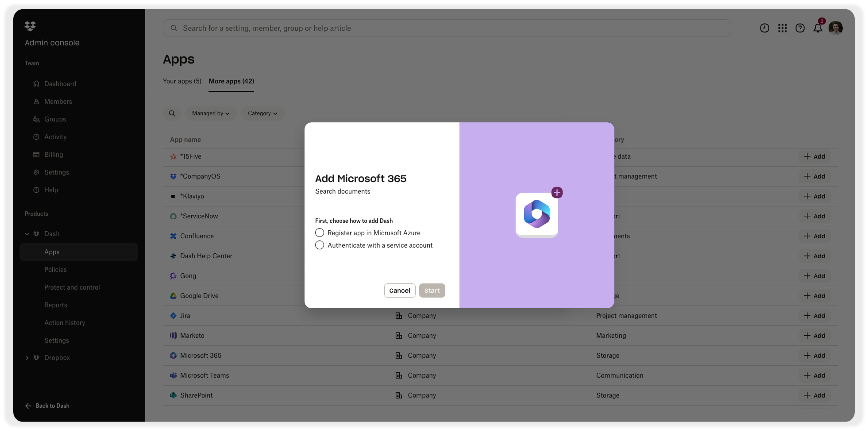Click the Members icon in sidebar
This screenshot has width=868, height=431.
[x=36, y=101]
